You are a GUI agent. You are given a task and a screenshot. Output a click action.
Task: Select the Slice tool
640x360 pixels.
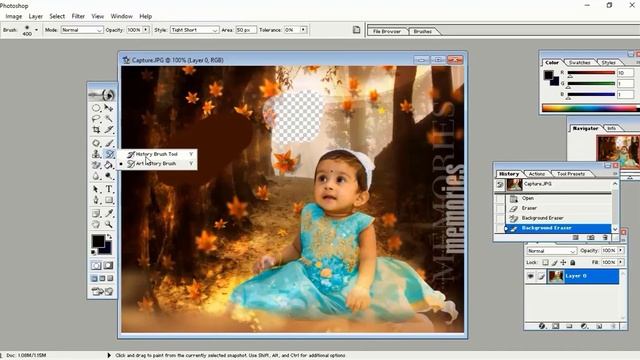tap(109, 130)
